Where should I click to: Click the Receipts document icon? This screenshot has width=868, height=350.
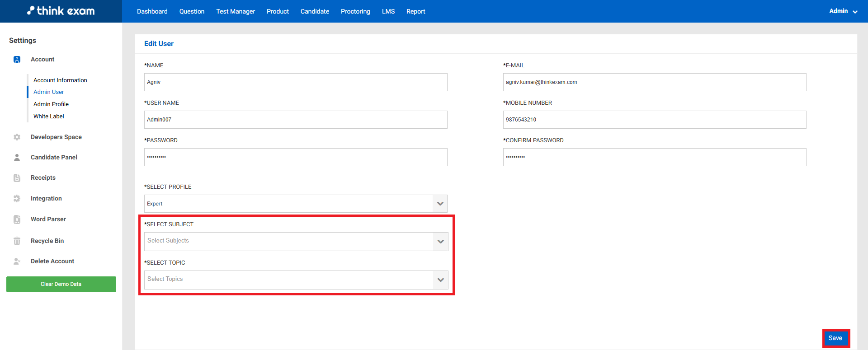click(x=17, y=178)
